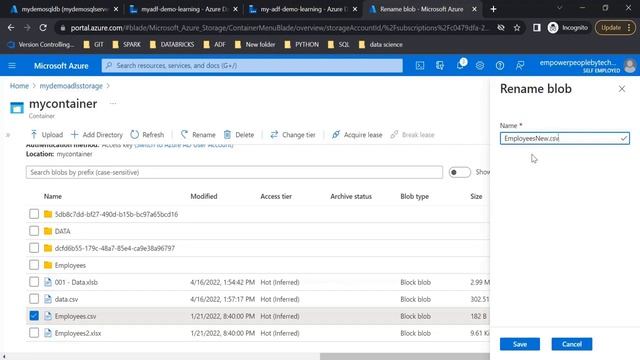Bookmark this page with the star icon

point(517,27)
